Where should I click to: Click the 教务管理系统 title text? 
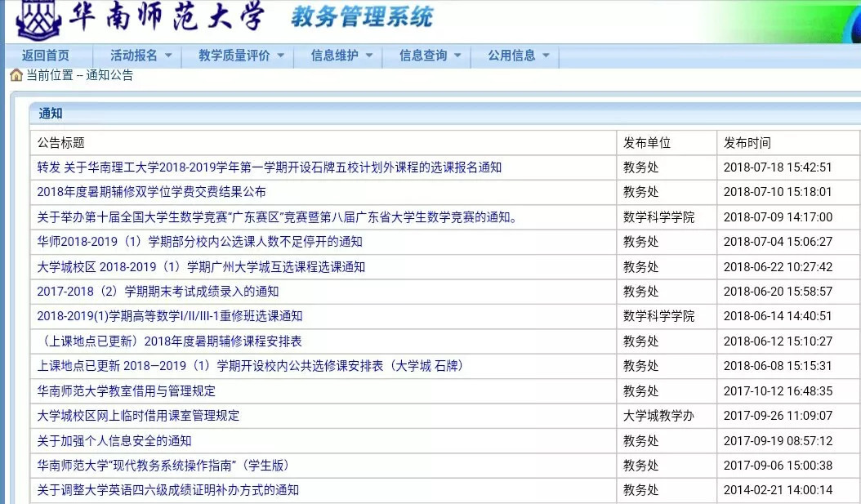pyautogui.click(x=362, y=17)
